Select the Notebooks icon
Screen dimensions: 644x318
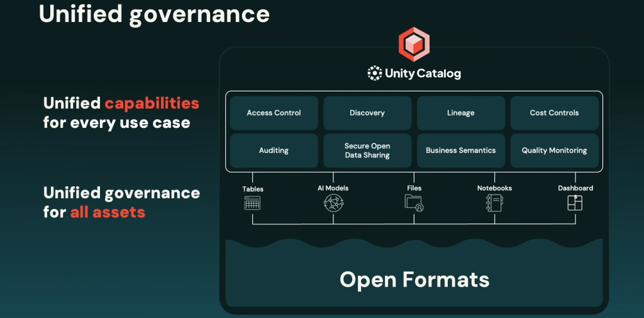pyautogui.click(x=494, y=203)
